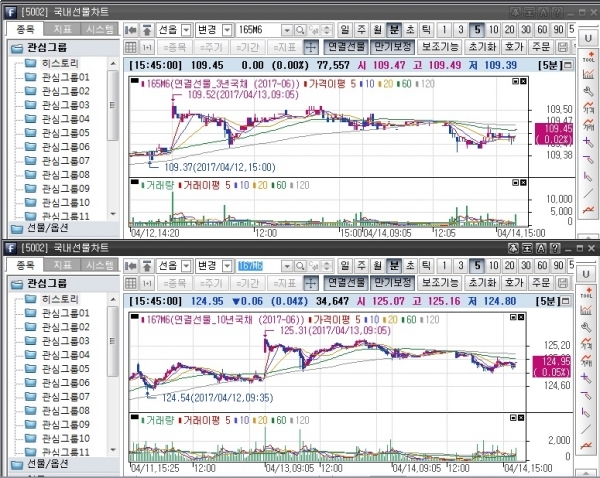600x478 pixels.
Task: Click the U icon on top window right sidebar
Action: [x=588, y=38]
